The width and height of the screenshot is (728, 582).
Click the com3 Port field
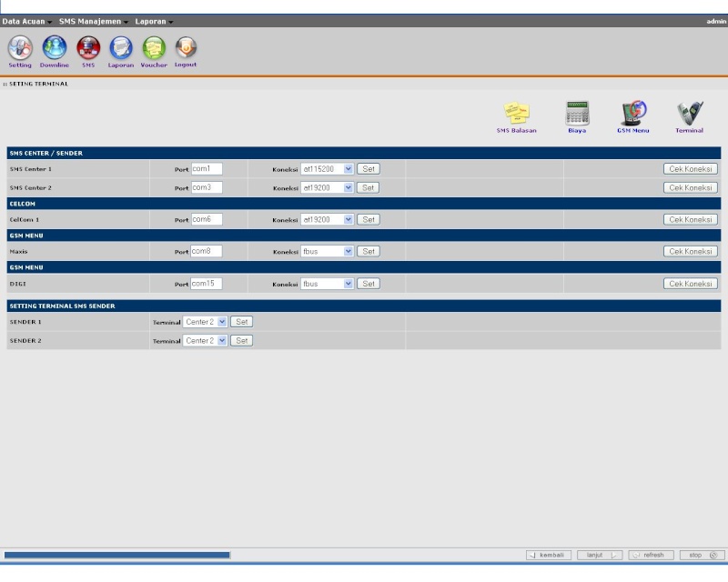207,187
